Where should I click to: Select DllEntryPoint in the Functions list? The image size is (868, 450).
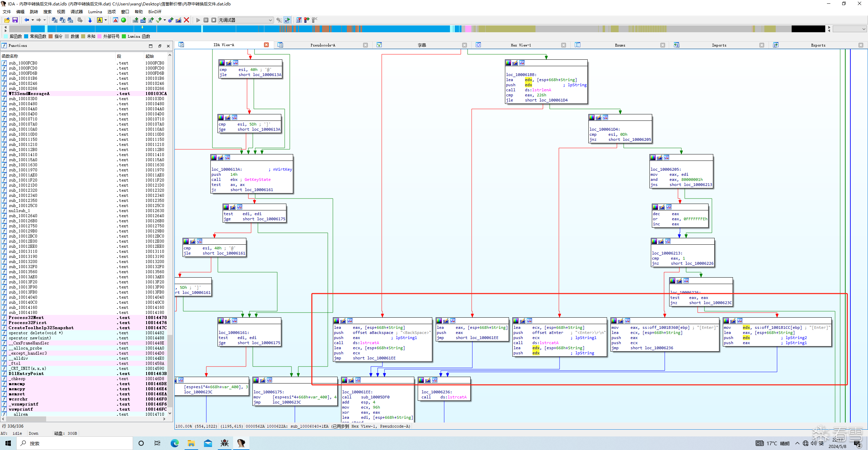(x=84, y=374)
